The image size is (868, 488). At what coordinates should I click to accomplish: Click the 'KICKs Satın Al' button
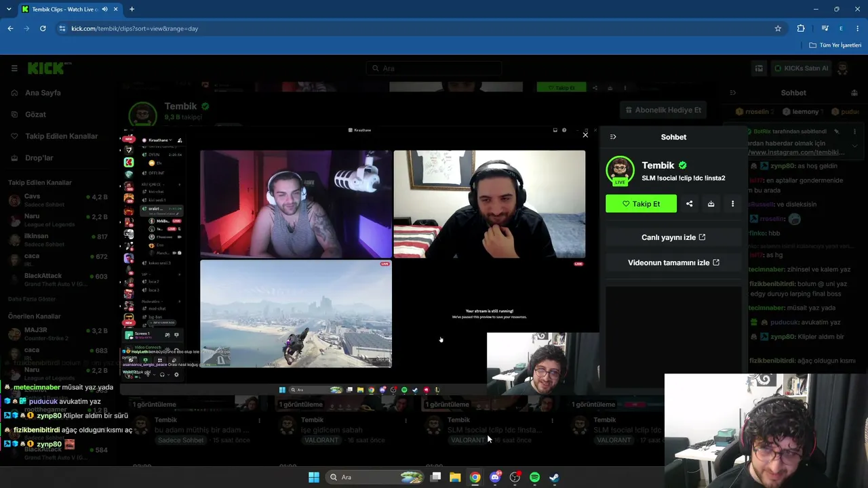(x=801, y=68)
